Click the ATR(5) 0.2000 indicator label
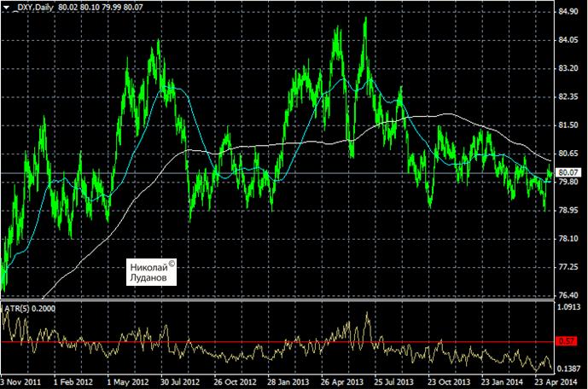The height and width of the screenshot is (389, 588). point(27,306)
